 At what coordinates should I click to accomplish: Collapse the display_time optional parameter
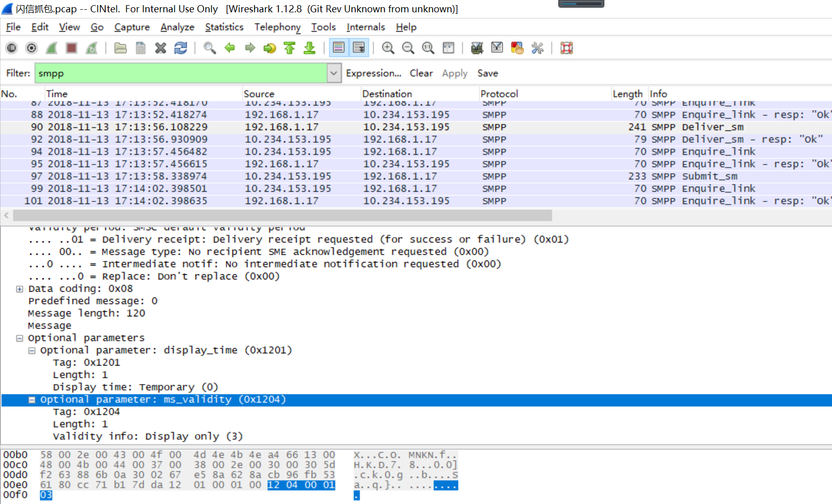[x=32, y=351]
